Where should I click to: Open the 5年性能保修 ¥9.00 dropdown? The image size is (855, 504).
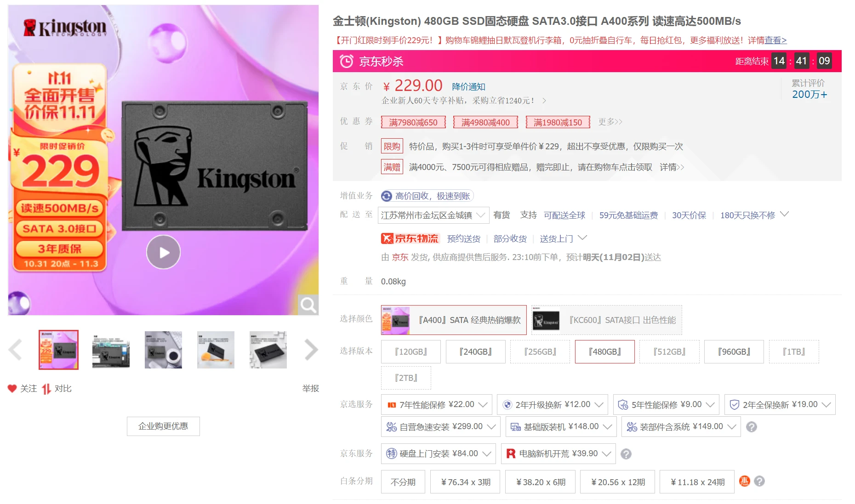coord(666,404)
